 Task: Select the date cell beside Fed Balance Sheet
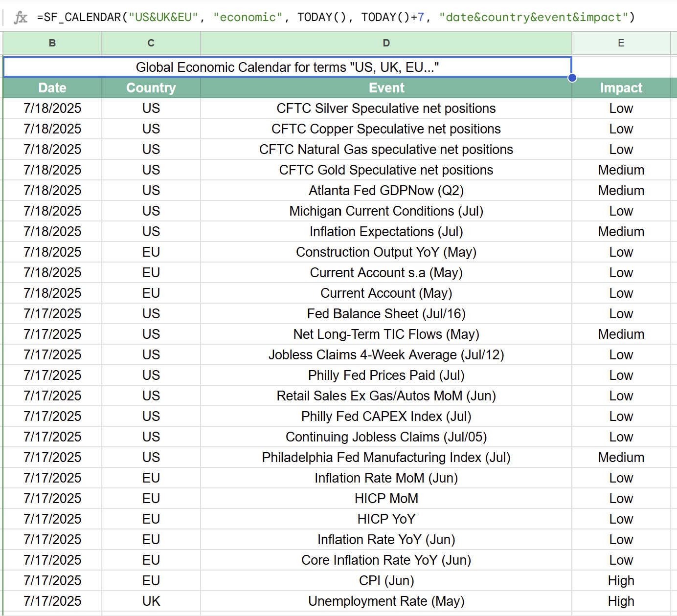52,314
